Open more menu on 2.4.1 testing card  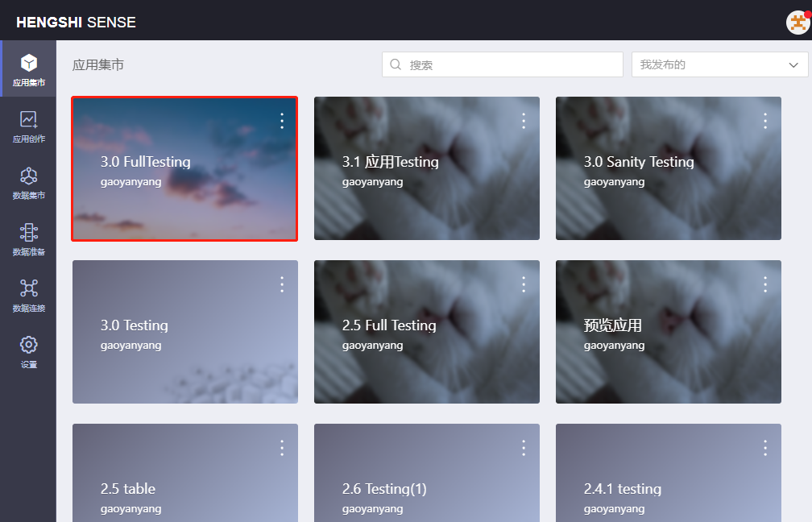[x=765, y=448]
